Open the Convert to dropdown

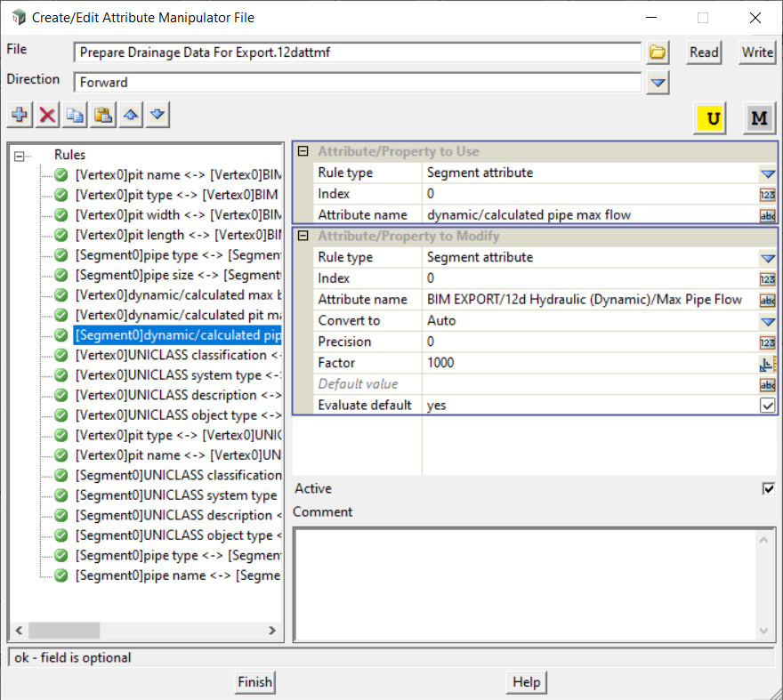pyautogui.click(x=767, y=321)
